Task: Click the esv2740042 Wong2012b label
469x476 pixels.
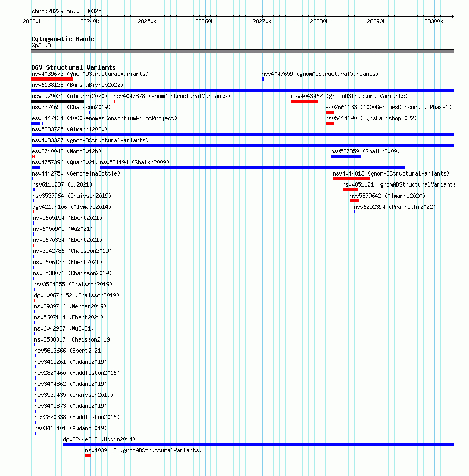Action: coord(66,151)
